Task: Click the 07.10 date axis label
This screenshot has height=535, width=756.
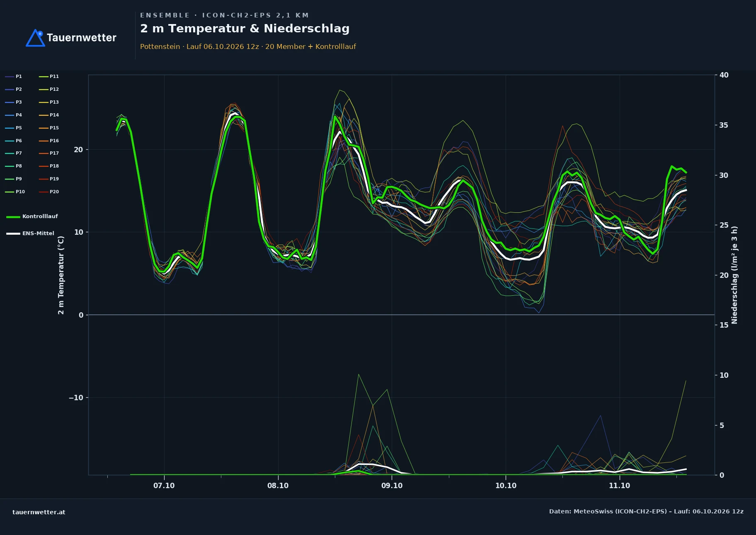Action: coord(164,486)
